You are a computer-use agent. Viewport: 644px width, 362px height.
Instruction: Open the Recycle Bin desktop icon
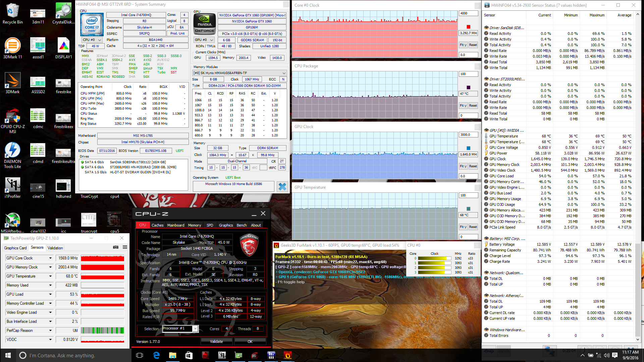(13, 13)
